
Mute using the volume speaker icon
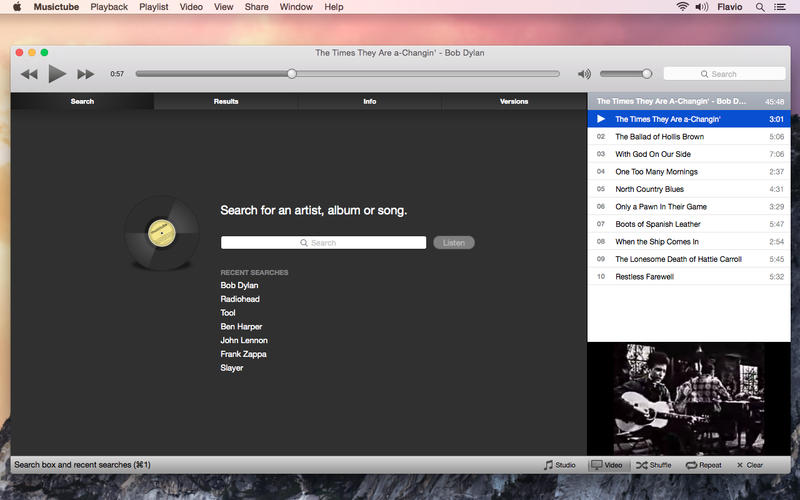pos(584,74)
